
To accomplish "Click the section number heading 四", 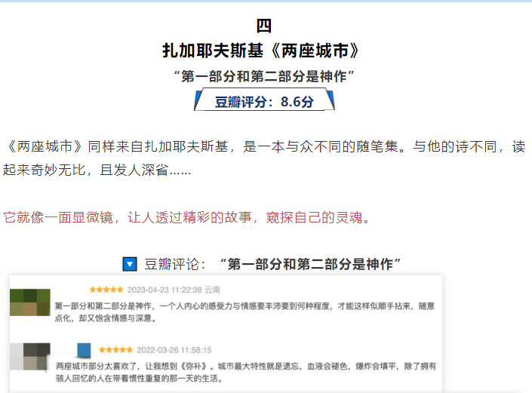I will [263, 26].
